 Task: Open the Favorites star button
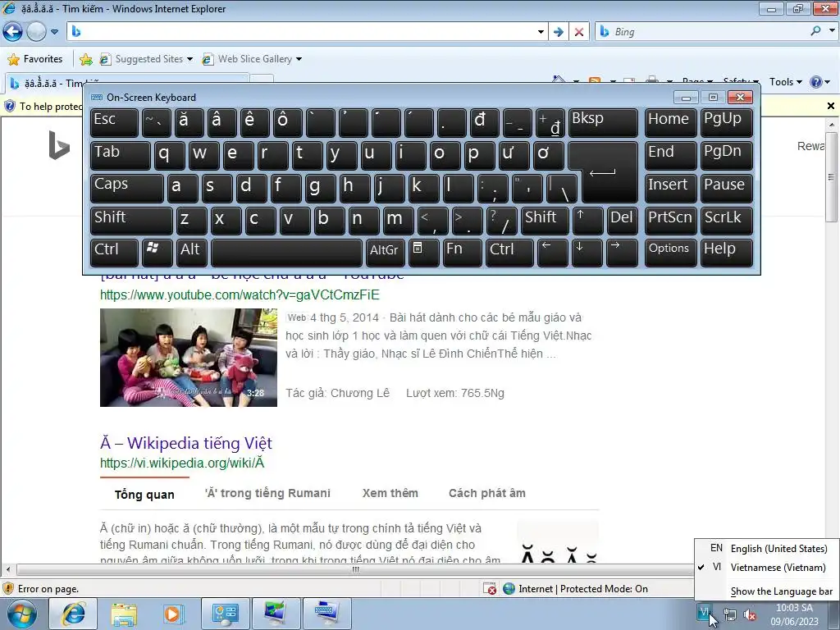click(35, 59)
